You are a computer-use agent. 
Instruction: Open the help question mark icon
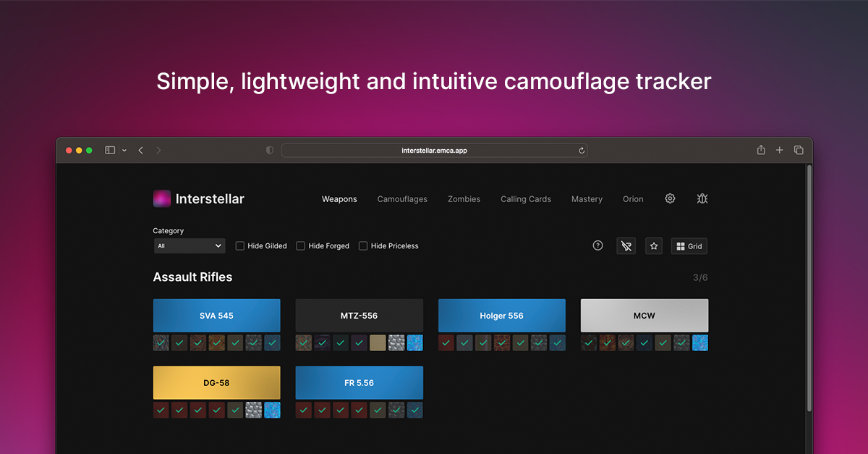597,245
